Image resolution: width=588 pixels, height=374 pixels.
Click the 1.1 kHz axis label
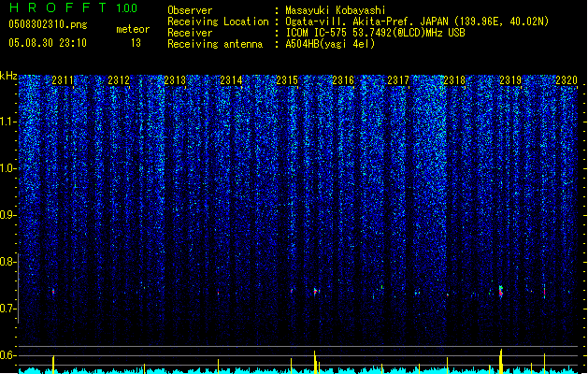click(7, 122)
